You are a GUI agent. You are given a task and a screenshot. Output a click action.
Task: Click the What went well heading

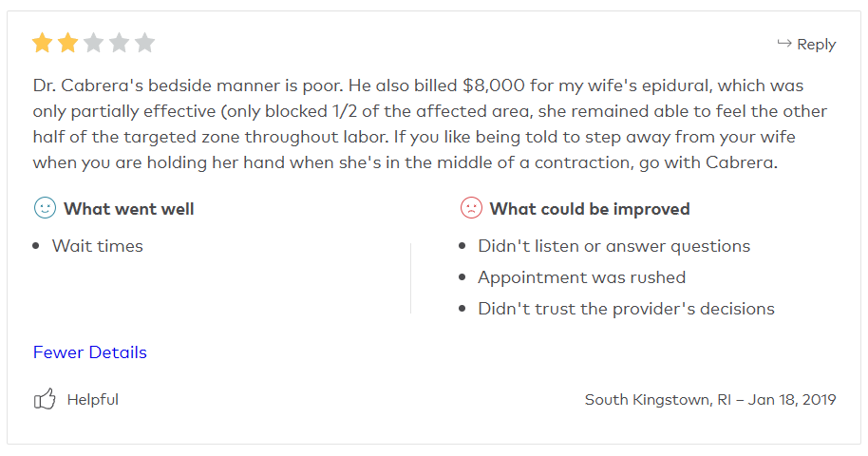(x=128, y=209)
